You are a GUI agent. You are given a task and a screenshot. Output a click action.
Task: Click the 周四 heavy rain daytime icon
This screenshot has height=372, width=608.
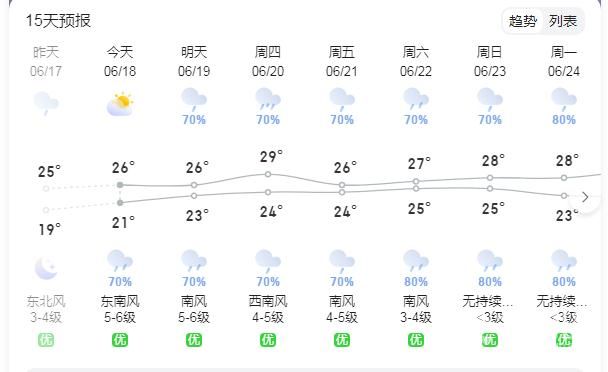268,99
